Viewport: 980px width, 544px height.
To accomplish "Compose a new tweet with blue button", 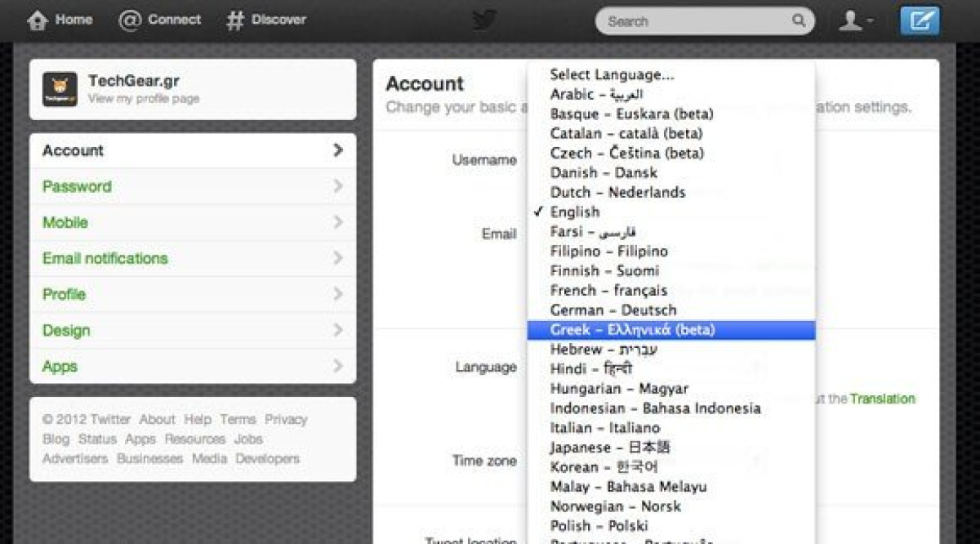I will click(920, 20).
